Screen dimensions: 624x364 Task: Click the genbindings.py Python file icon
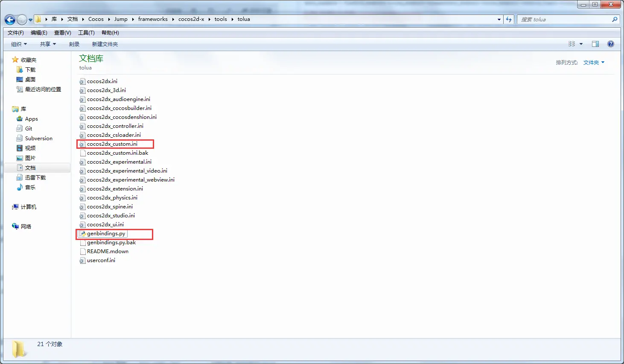pos(83,234)
